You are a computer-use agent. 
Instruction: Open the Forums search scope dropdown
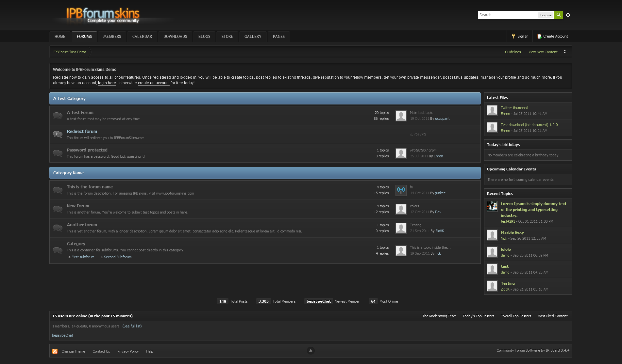(546, 15)
